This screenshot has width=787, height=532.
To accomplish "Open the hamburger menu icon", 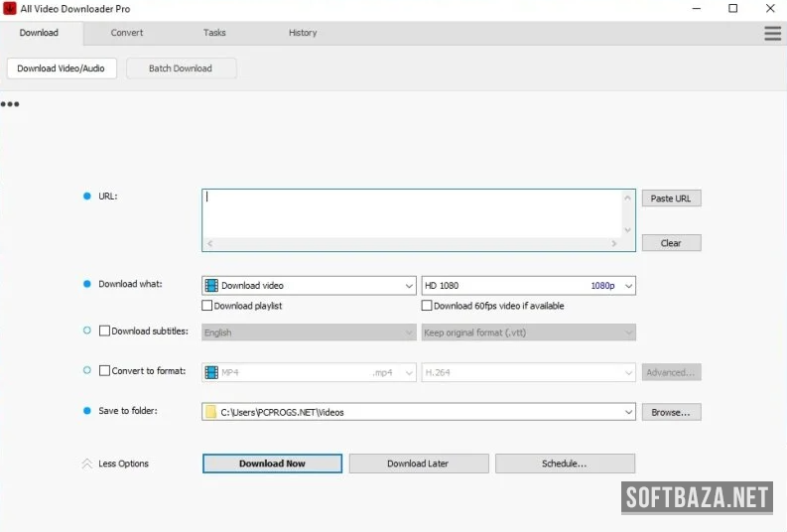I will [772, 33].
